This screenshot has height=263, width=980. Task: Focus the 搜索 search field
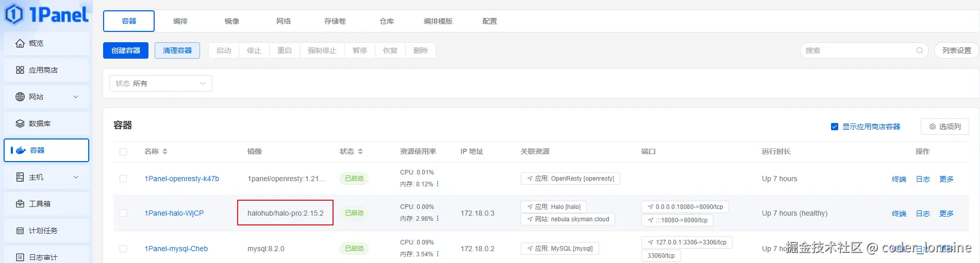coord(864,50)
